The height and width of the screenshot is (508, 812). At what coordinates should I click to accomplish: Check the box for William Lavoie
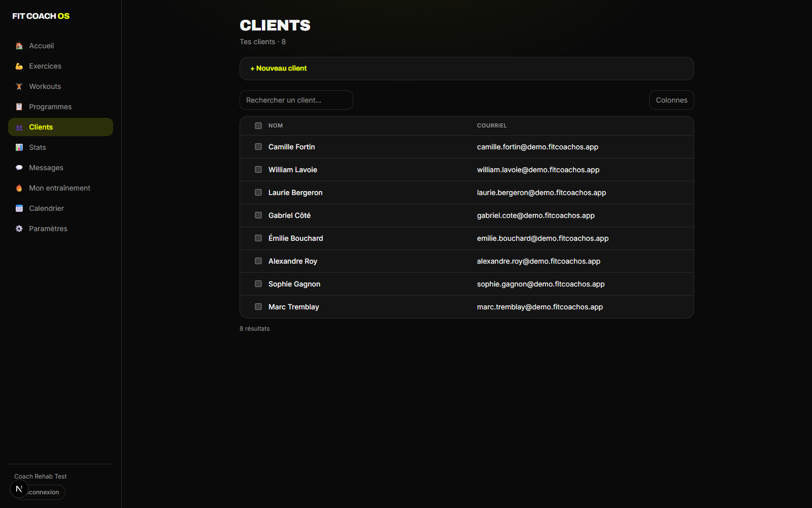coord(258,170)
